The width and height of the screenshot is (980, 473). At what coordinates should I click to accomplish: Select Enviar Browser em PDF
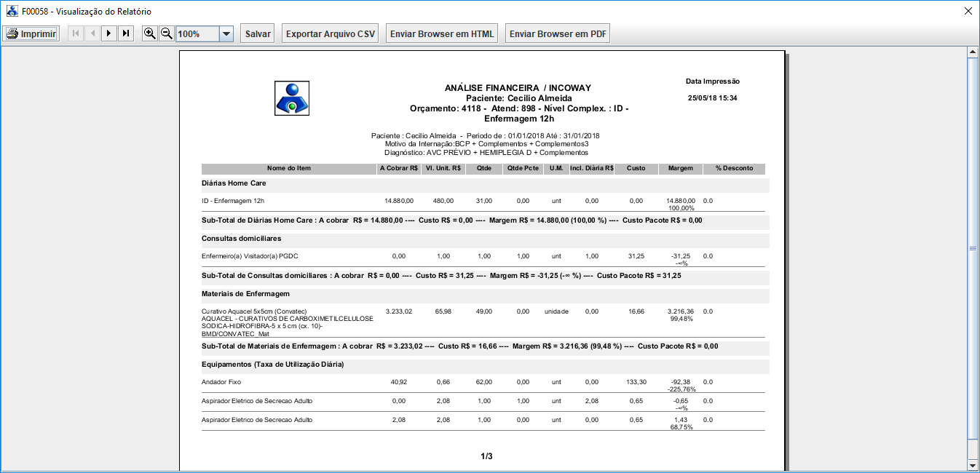click(557, 33)
